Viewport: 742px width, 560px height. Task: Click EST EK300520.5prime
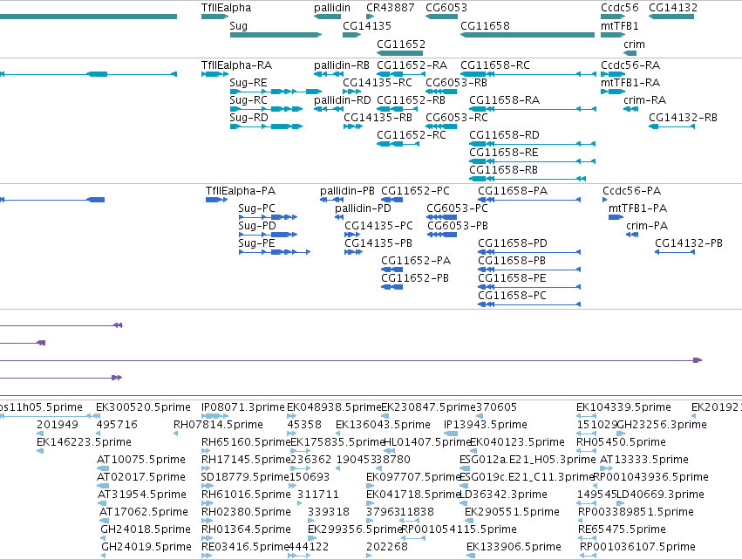95,416
